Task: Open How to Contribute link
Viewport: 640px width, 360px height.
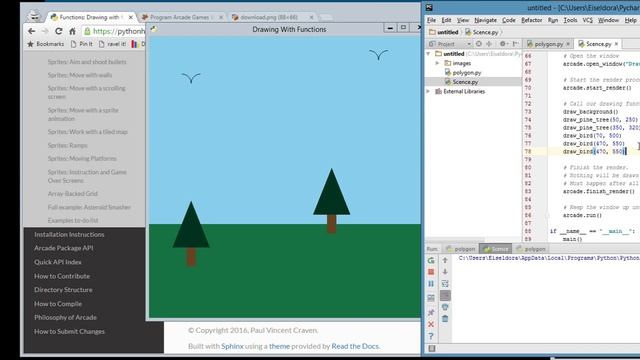Action: pos(62,276)
